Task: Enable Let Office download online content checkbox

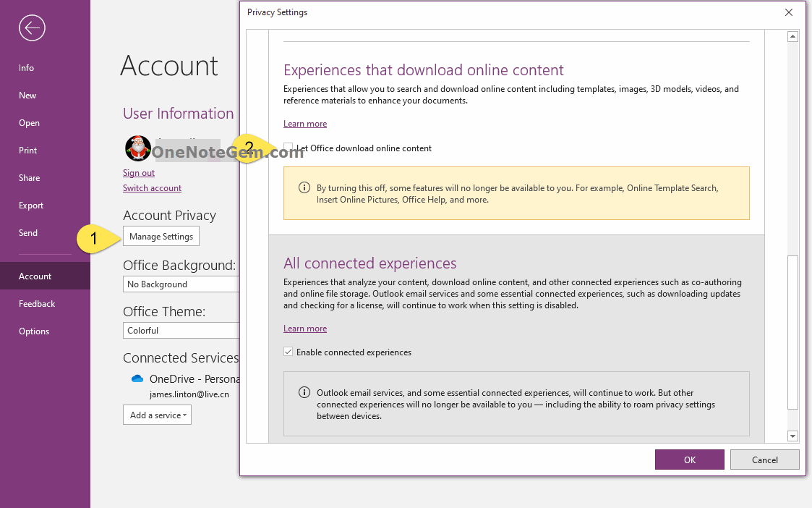Action: [289, 147]
